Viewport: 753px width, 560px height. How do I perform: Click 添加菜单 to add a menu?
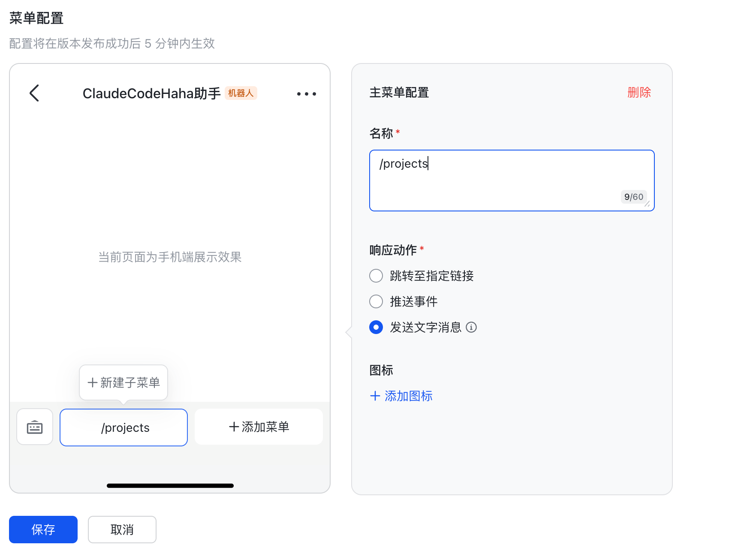259,427
